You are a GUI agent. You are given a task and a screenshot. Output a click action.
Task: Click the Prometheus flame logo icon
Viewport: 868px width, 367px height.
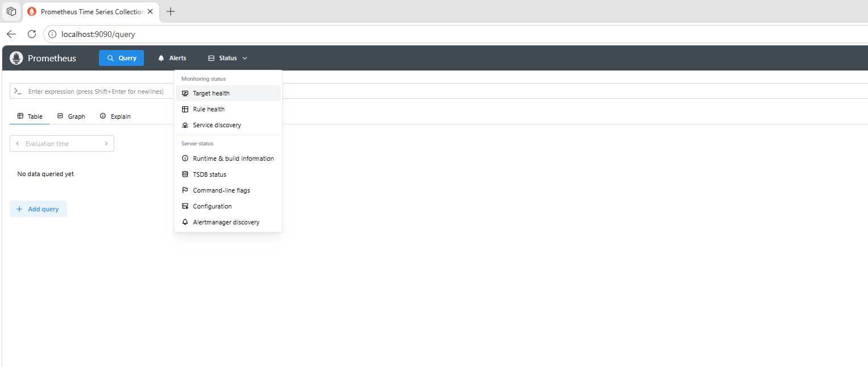coord(16,58)
